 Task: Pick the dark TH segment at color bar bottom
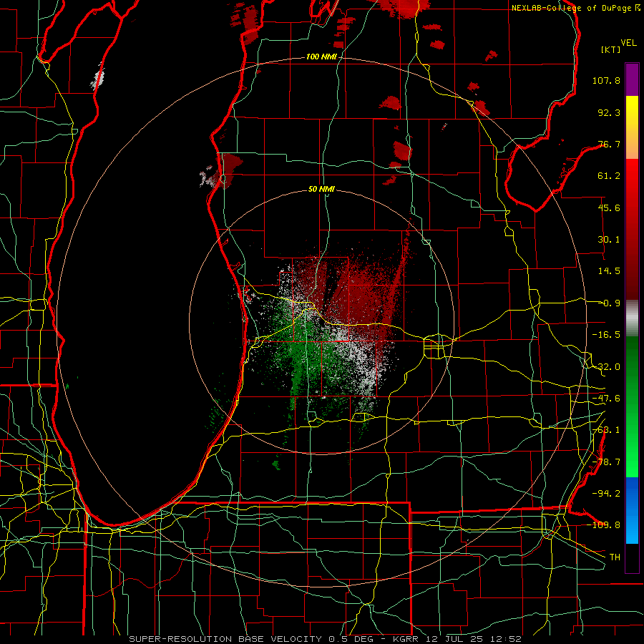click(x=632, y=557)
